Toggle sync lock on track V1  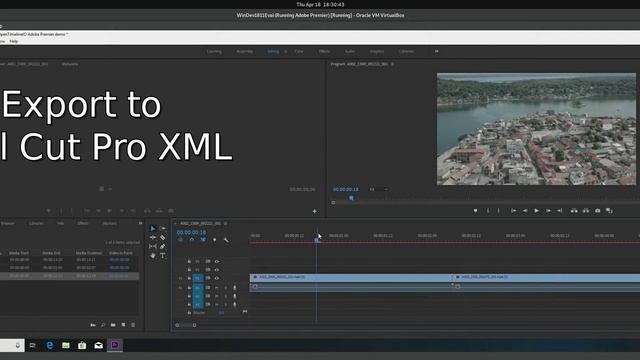(208, 278)
